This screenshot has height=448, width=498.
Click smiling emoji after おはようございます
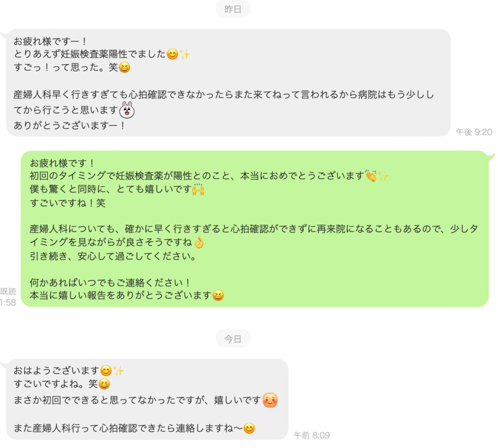click(106, 371)
